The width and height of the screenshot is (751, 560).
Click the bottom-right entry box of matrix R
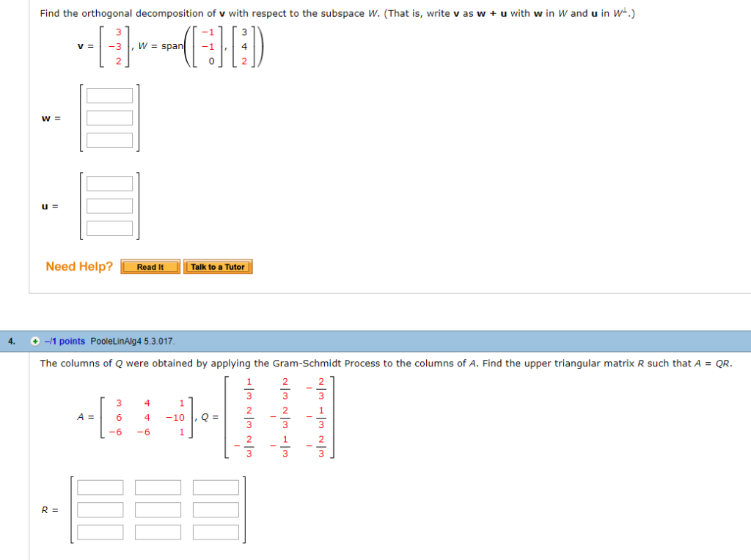[215, 531]
